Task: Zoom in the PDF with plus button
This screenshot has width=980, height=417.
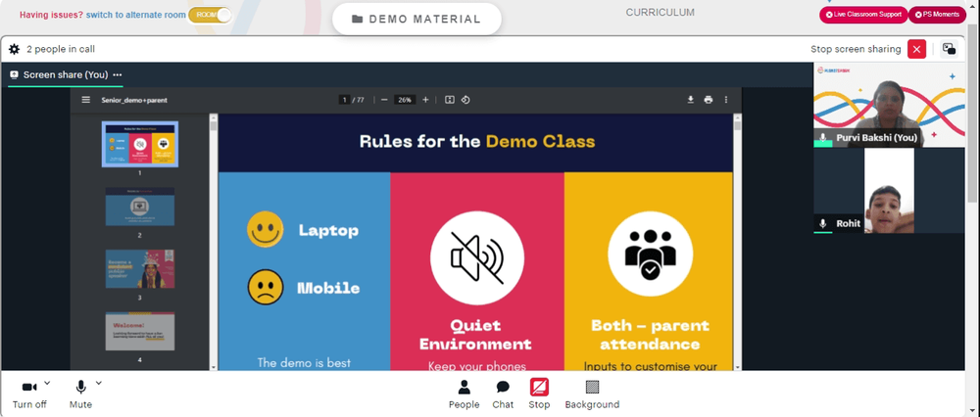Action: (x=425, y=100)
